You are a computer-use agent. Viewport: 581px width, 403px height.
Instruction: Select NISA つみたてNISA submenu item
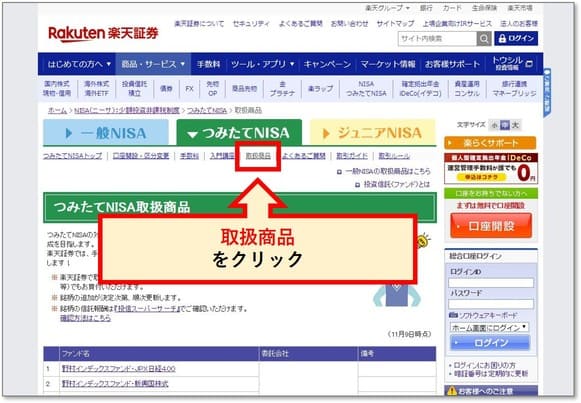point(366,89)
